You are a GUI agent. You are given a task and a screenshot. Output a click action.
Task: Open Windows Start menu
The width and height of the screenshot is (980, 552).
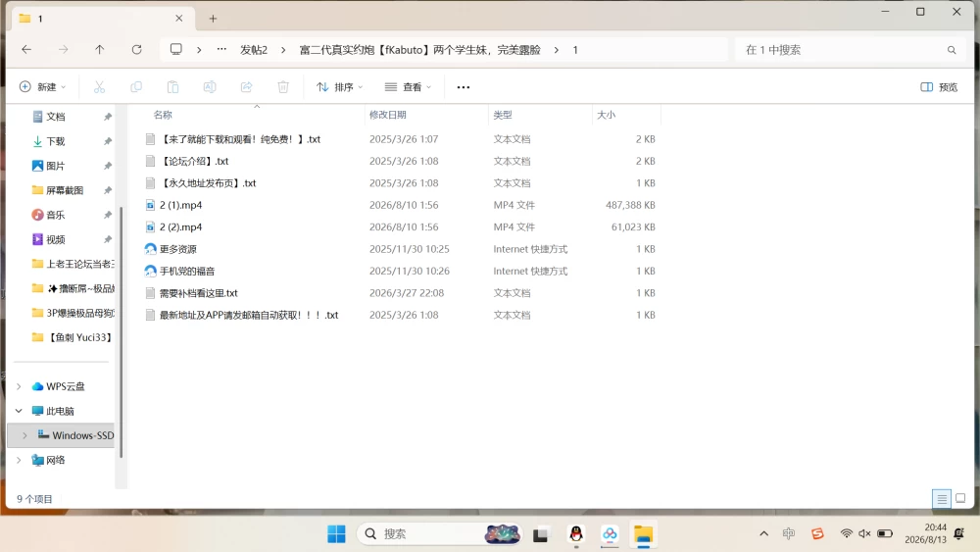336,534
